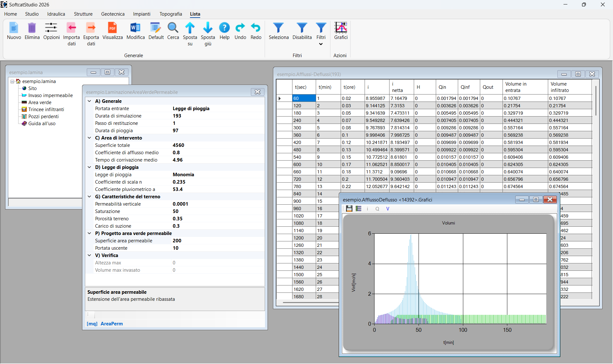This screenshot has height=364, width=613.
Task: Click Visualizza PDF icon
Action: click(x=112, y=28)
